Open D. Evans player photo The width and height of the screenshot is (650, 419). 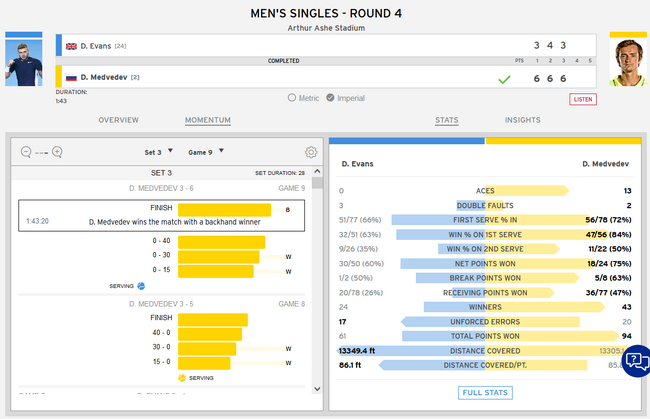(x=23, y=62)
